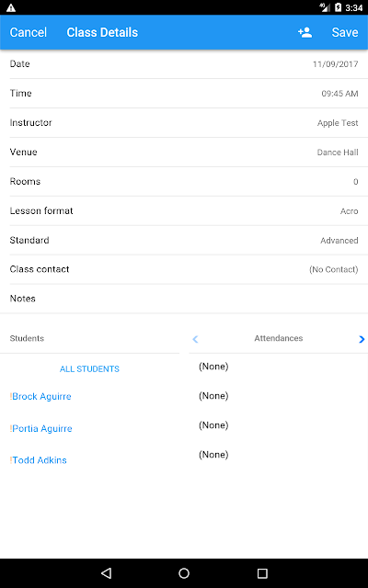The width and height of the screenshot is (368, 588).
Task: Tap the add student icon
Action: coord(305,32)
